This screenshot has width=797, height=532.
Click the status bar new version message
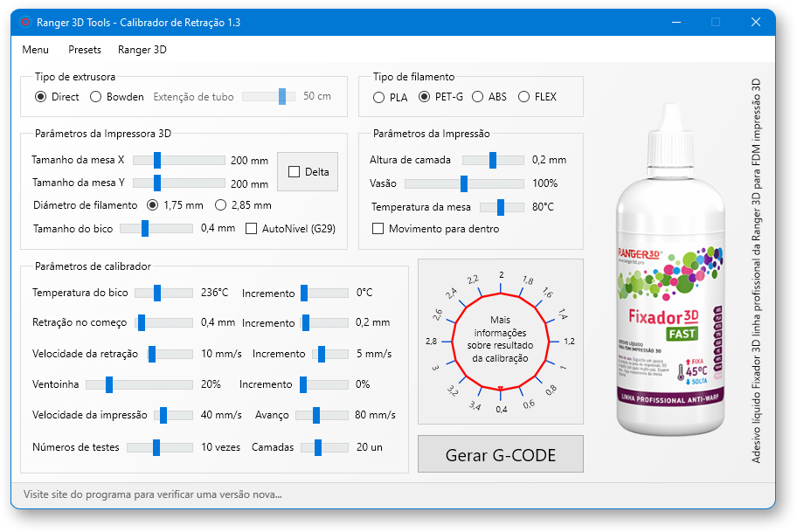coord(153,494)
